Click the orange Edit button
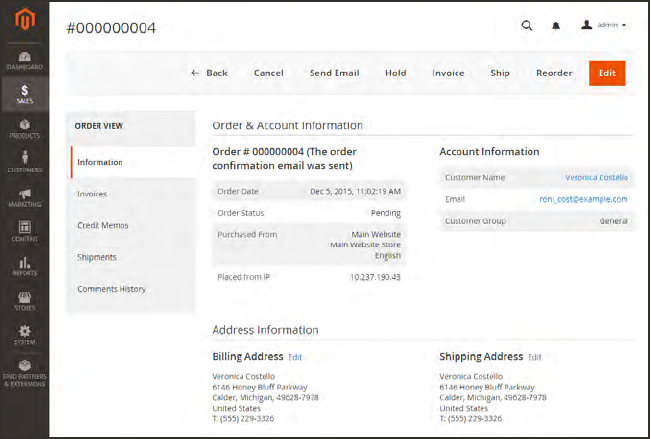The width and height of the screenshot is (651, 439). [607, 73]
